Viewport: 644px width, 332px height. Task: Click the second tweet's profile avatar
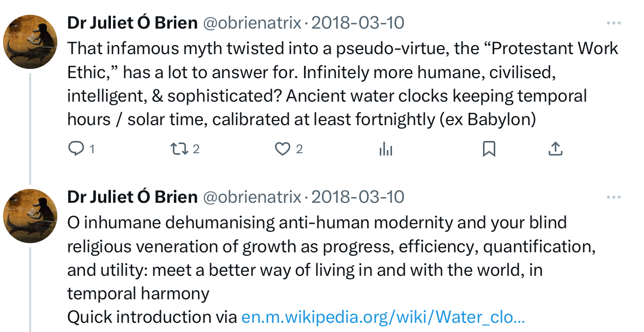tap(30, 216)
